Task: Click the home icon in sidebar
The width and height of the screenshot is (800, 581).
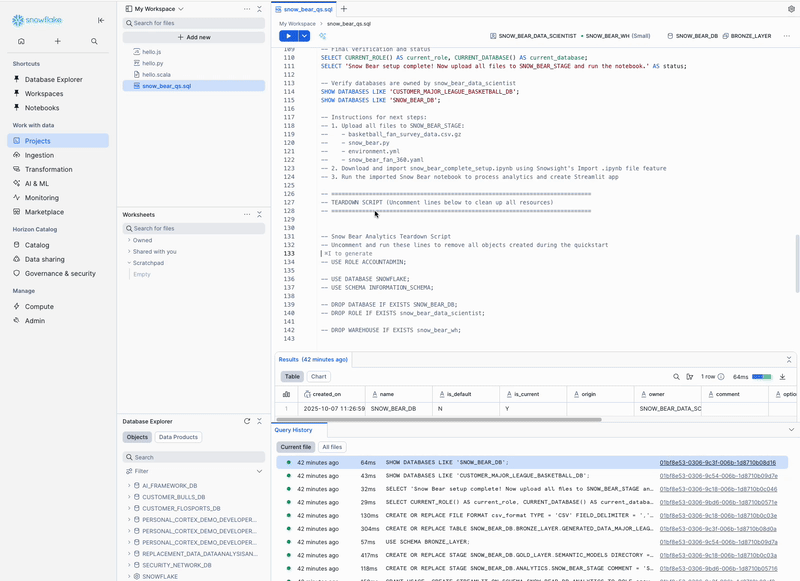Action: pos(21,41)
